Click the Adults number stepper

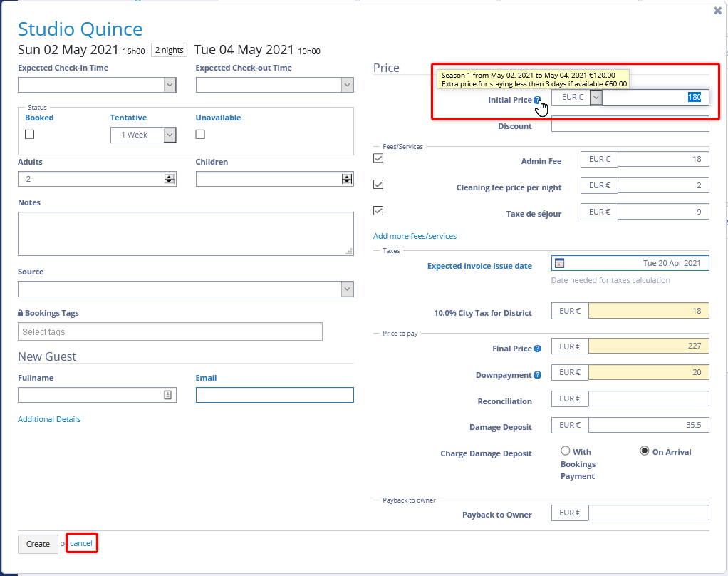click(x=169, y=179)
